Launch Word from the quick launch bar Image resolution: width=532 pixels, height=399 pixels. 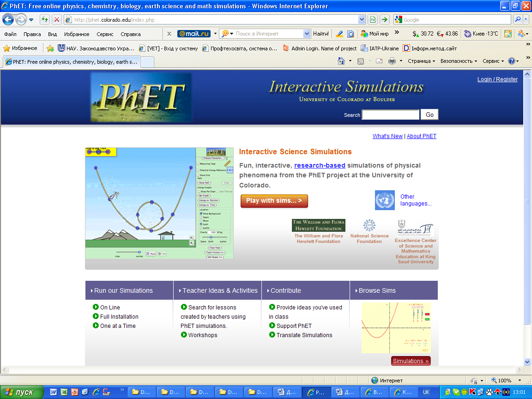click(53, 392)
